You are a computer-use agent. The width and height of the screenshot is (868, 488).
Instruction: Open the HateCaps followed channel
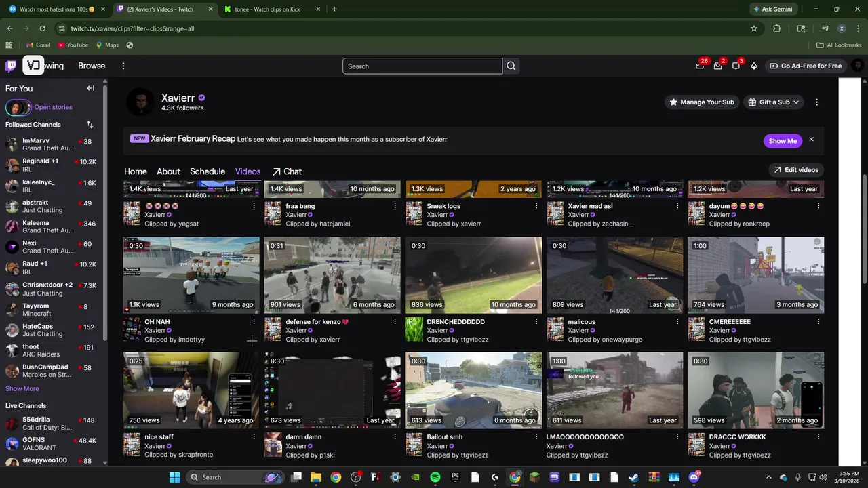click(51, 330)
